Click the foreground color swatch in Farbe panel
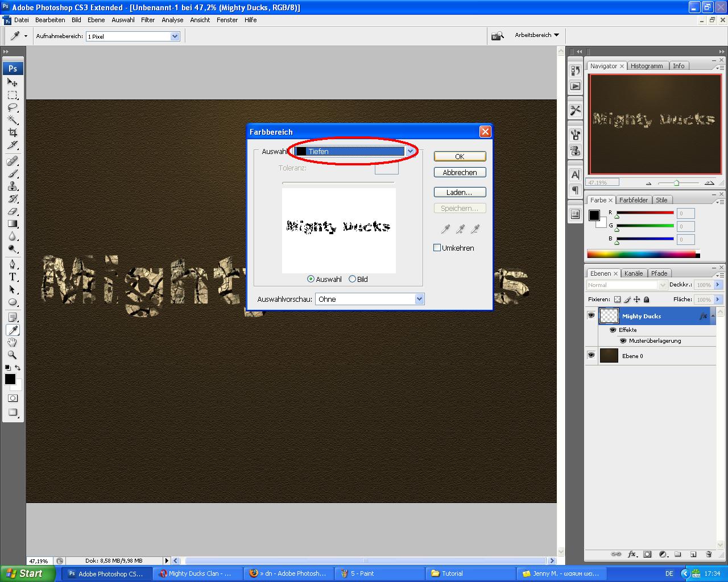Screen dimensions: 728x582 point(594,215)
